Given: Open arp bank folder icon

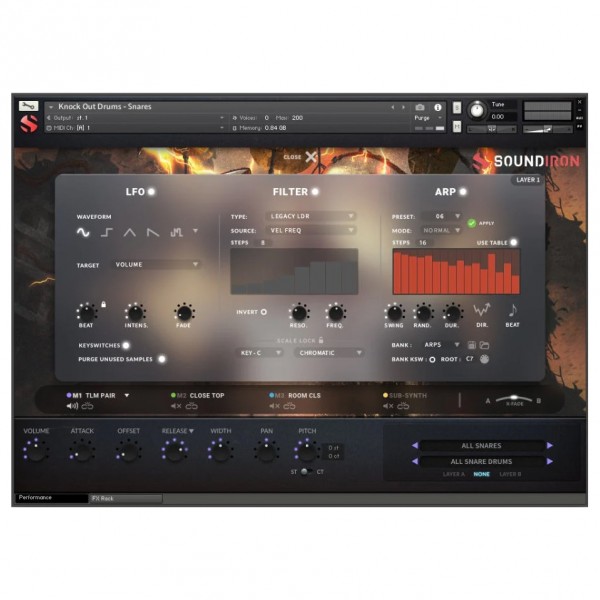Looking at the screenshot, I should point(484,345).
